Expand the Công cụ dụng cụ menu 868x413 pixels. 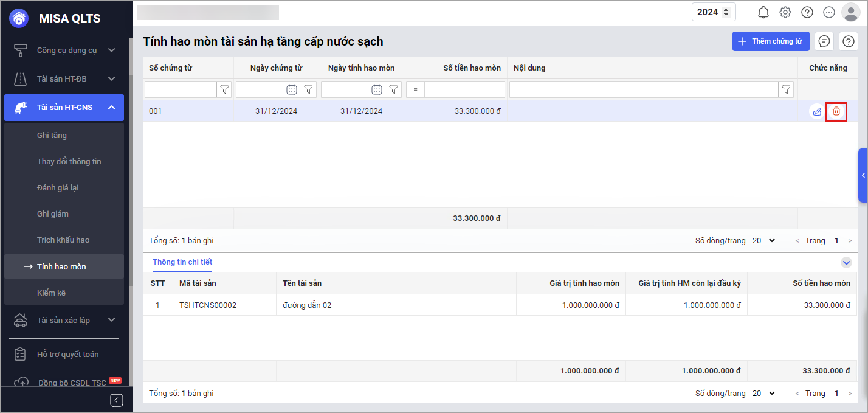(112, 50)
